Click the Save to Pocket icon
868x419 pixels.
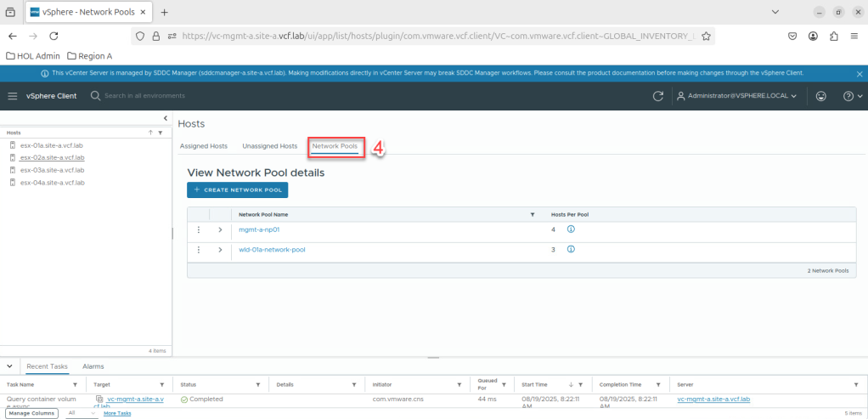[792, 36]
